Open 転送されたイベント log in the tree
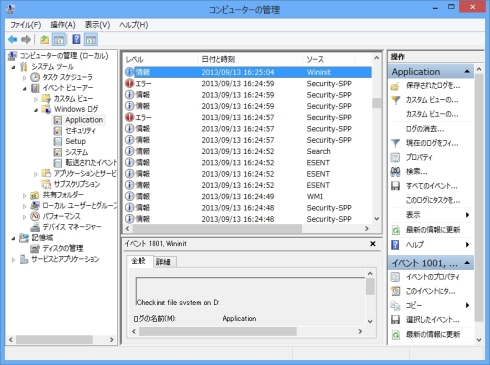Screen dimensions: 490x365 click(x=91, y=163)
